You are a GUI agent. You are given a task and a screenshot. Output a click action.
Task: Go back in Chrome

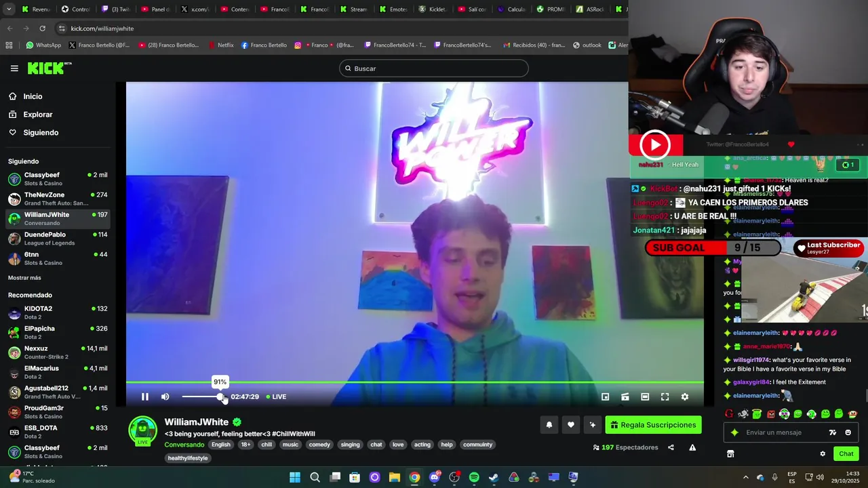point(9,28)
